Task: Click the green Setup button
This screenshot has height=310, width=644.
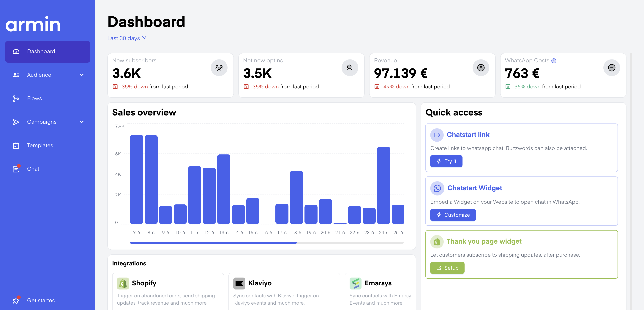Action: click(447, 268)
